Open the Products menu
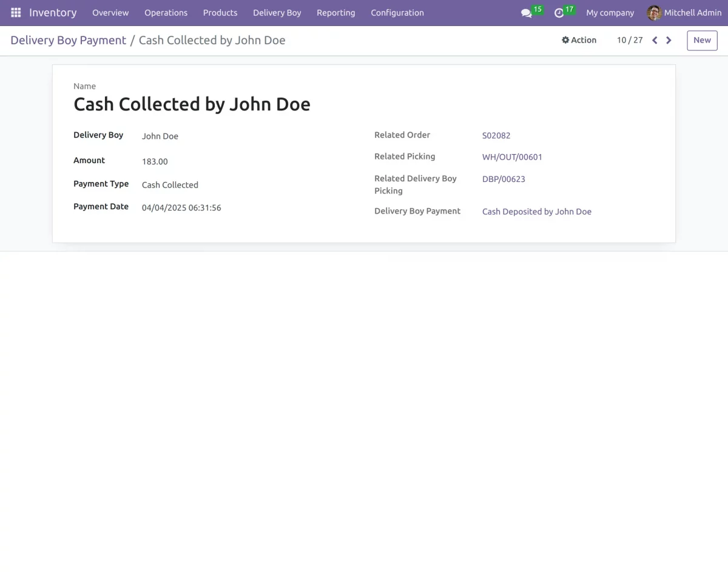The width and height of the screenshot is (728, 572). pos(220,12)
